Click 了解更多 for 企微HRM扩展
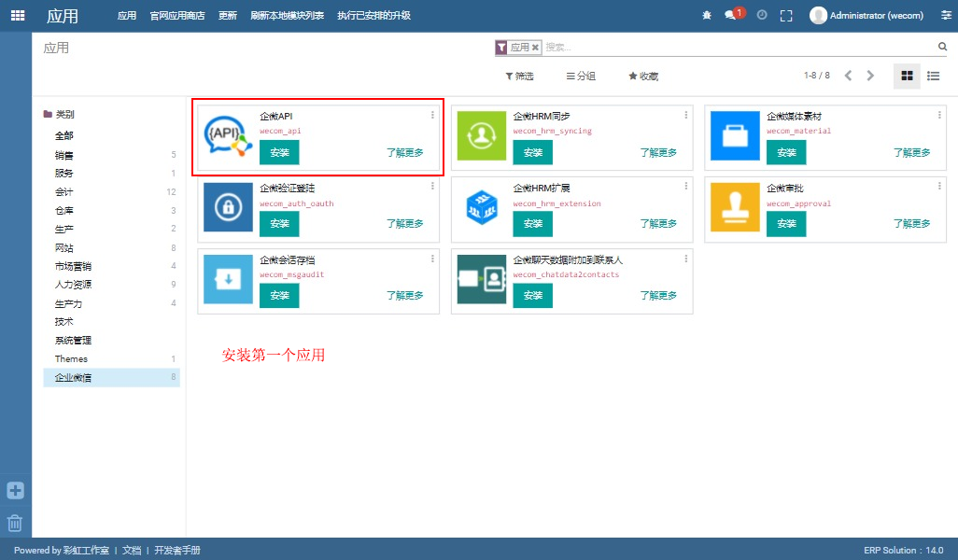The width and height of the screenshot is (958, 560). click(658, 224)
